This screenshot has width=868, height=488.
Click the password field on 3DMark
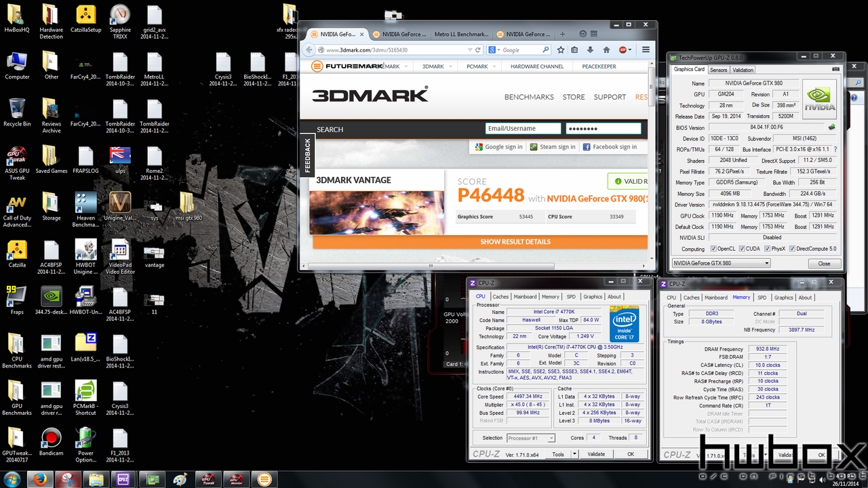point(603,129)
